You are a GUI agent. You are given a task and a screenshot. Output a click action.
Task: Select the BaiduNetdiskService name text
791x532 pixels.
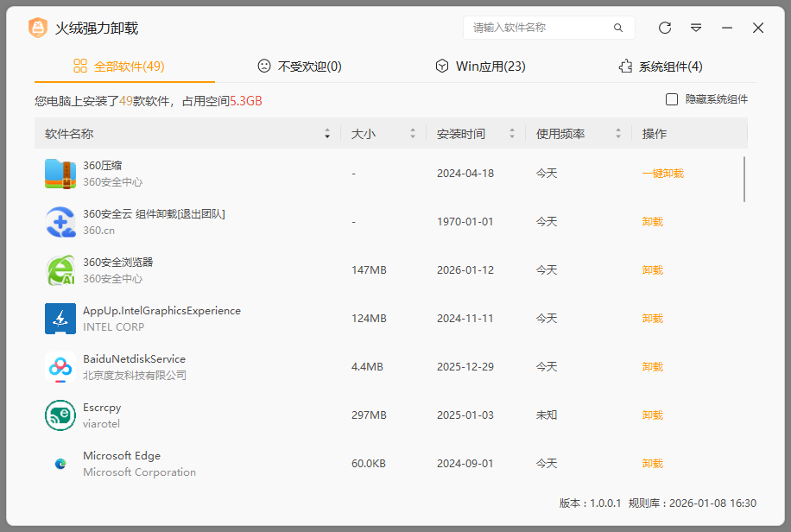tap(134, 359)
